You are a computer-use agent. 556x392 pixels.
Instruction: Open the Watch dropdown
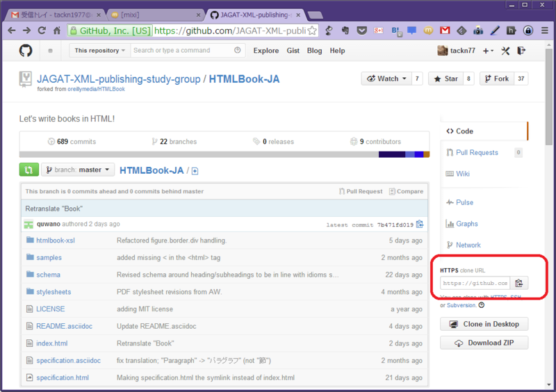click(x=386, y=79)
